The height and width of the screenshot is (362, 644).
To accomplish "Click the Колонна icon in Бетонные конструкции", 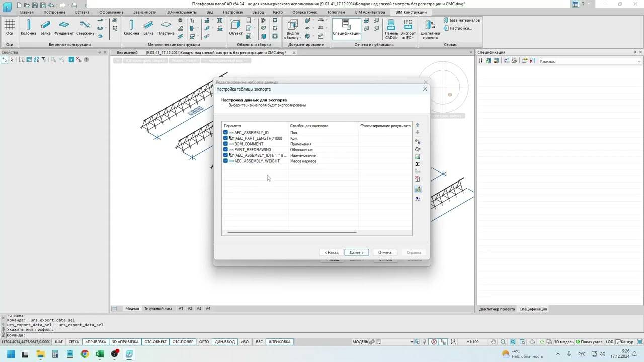I will coord(28,27).
